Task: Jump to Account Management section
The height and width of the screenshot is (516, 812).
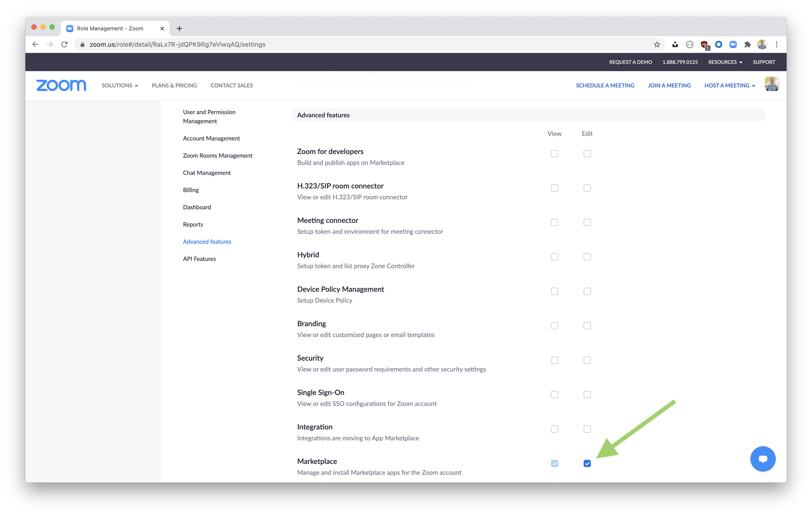Action: 211,138
